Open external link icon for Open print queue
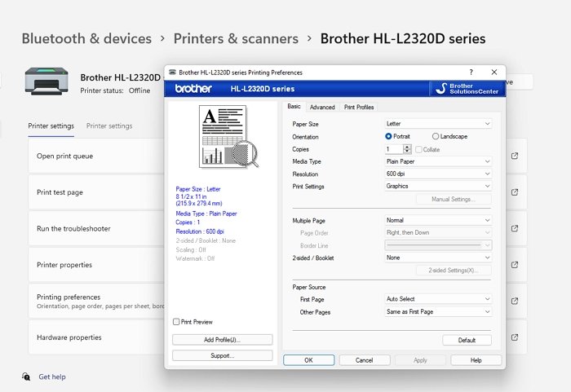 [515, 156]
